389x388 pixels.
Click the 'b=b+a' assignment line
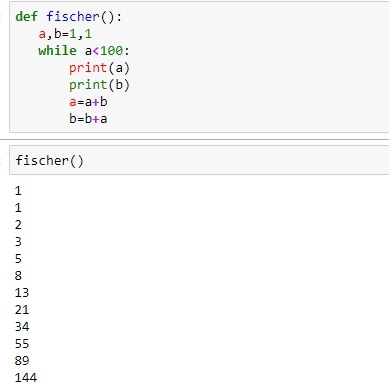88,119
